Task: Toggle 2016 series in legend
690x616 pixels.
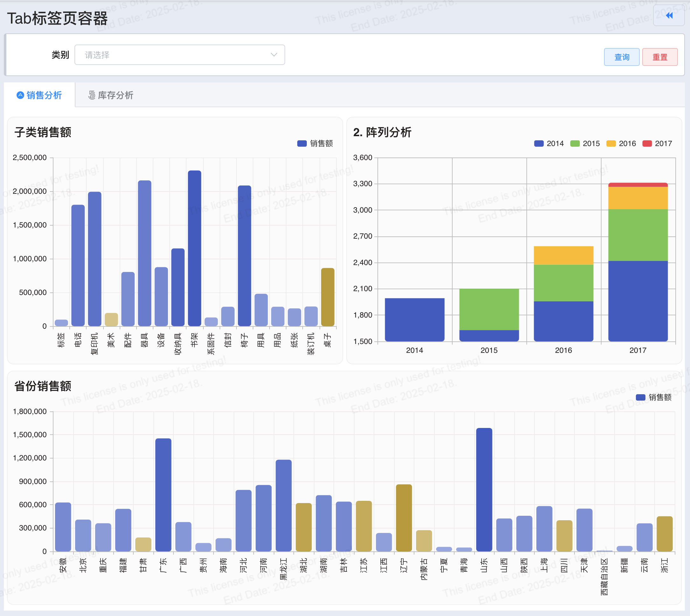Action: click(621, 143)
